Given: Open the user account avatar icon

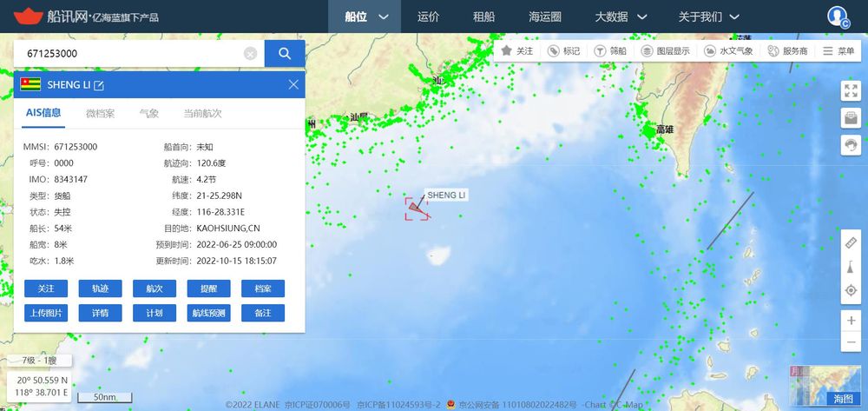Looking at the screenshot, I should (838, 17).
